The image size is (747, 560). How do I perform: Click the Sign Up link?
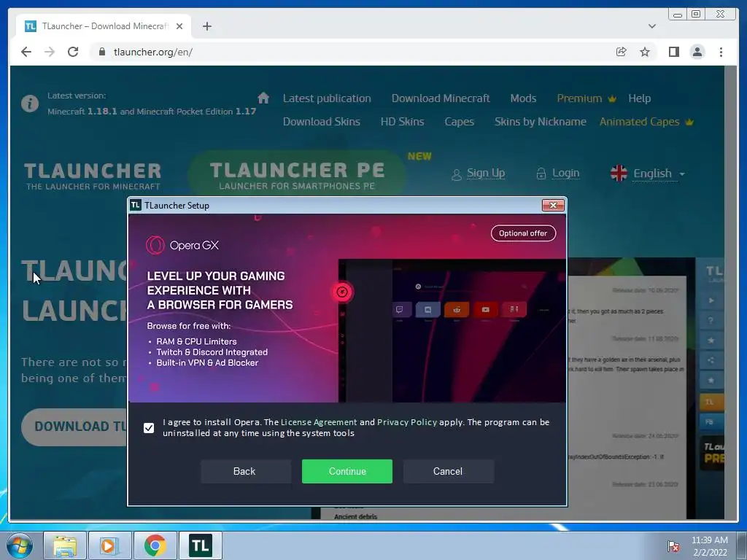[479, 174]
